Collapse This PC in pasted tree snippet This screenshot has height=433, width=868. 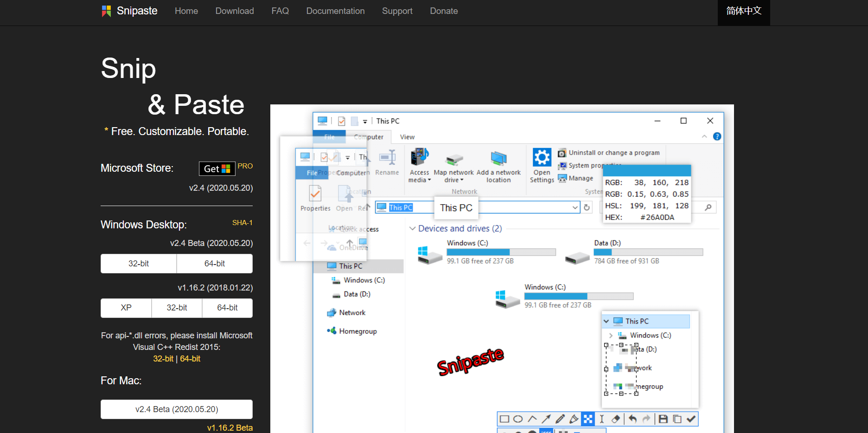click(x=606, y=321)
